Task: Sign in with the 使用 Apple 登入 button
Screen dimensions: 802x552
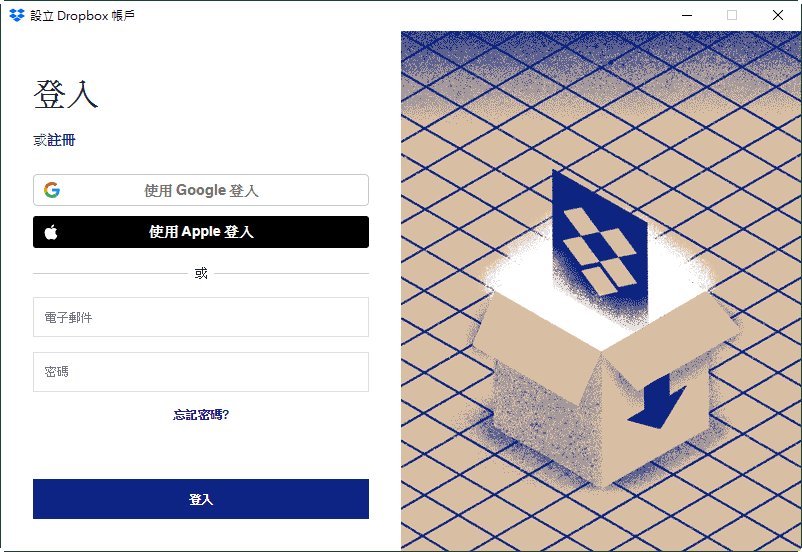Action: (201, 232)
